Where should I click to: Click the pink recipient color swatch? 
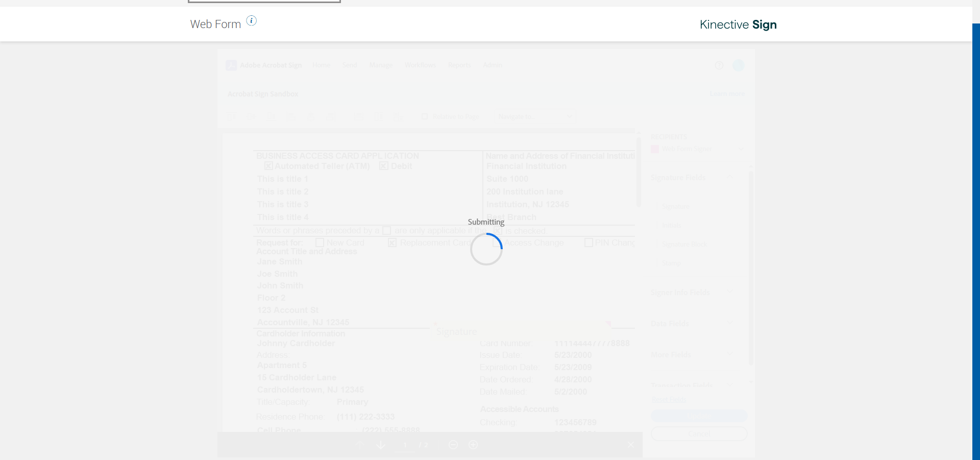tap(655, 149)
